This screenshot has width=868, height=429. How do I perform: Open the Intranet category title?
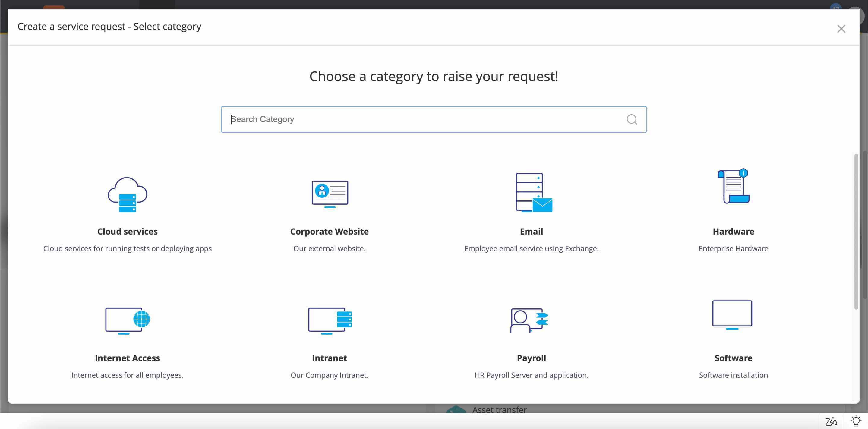point(329,358)
